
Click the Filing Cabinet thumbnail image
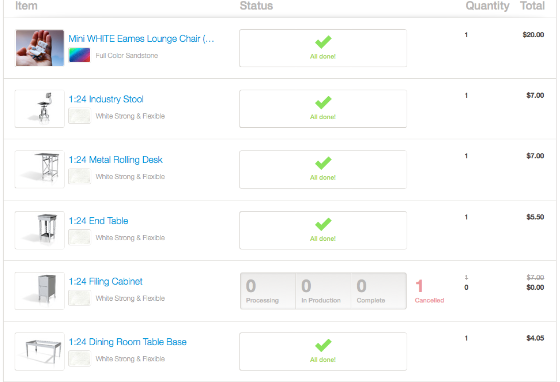click(40, 291)
